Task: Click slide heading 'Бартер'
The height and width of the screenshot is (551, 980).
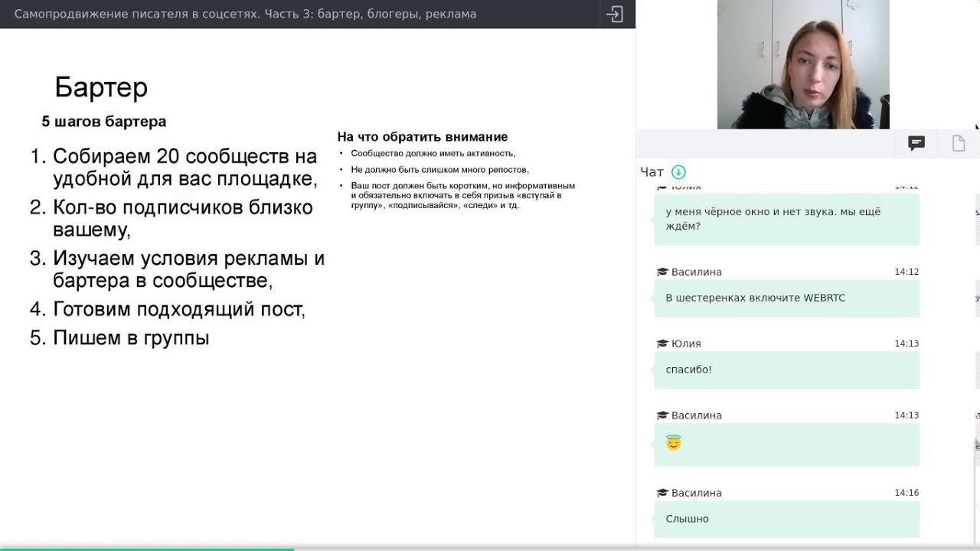Action: point(101,87)
